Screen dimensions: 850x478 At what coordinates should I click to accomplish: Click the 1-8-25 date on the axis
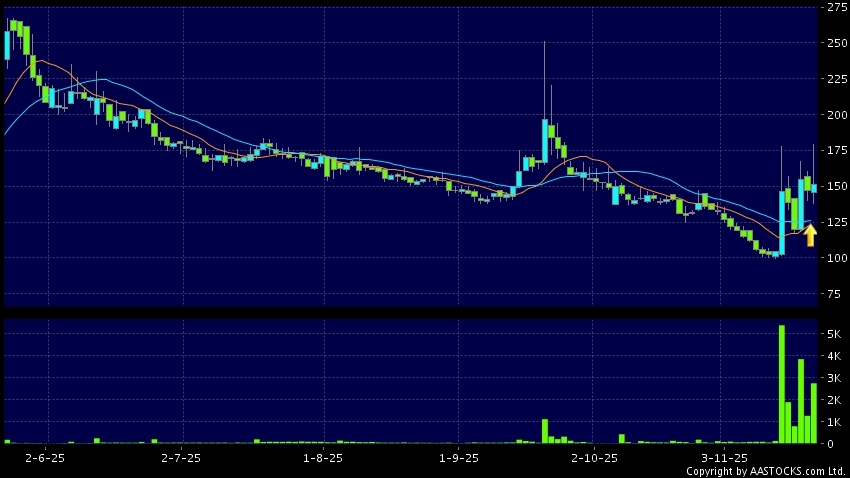(x=323, y=457)
